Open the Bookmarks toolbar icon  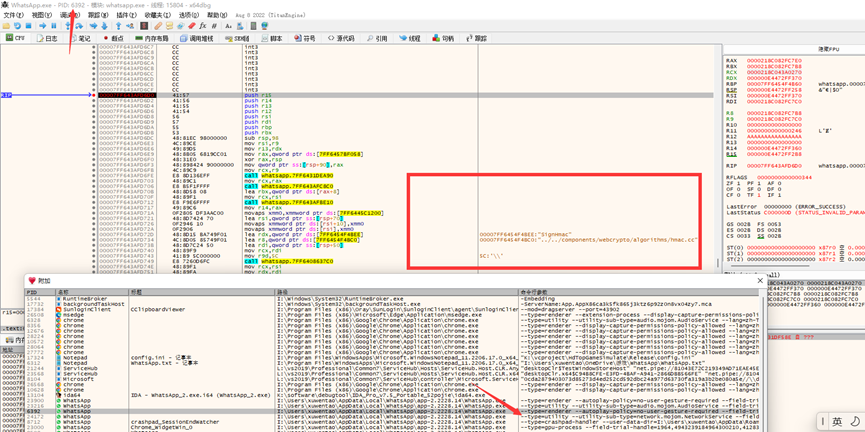coord(191,26)
